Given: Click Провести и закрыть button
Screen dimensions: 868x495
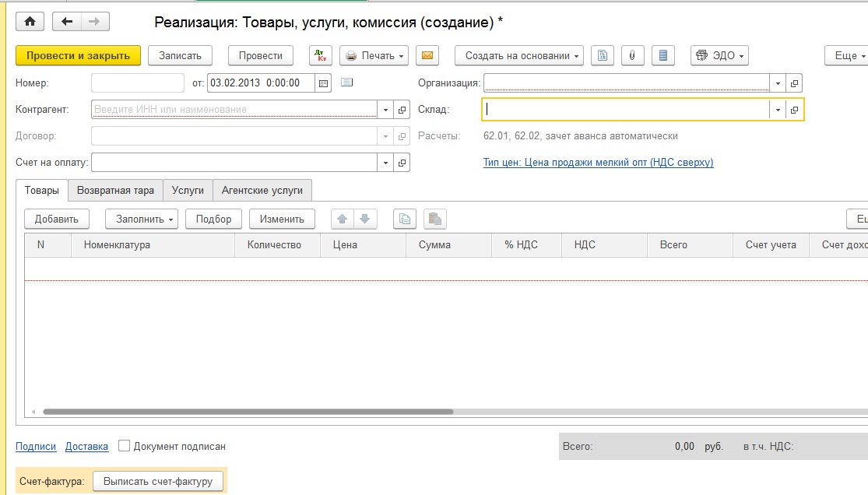Looking at the screenshot, I should click(78, 55).
